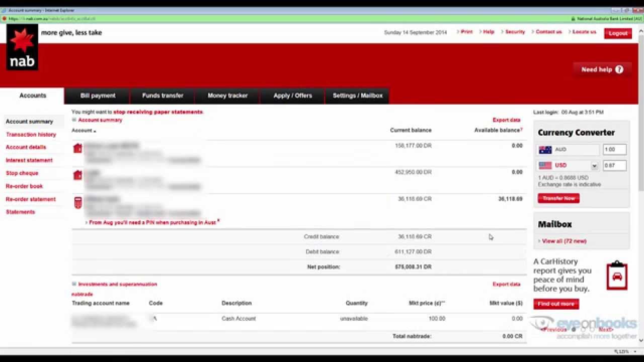This screenshot has height=362, width=644.
Task: Collapse Investments and superannuation section
Action: pos(74,284)
